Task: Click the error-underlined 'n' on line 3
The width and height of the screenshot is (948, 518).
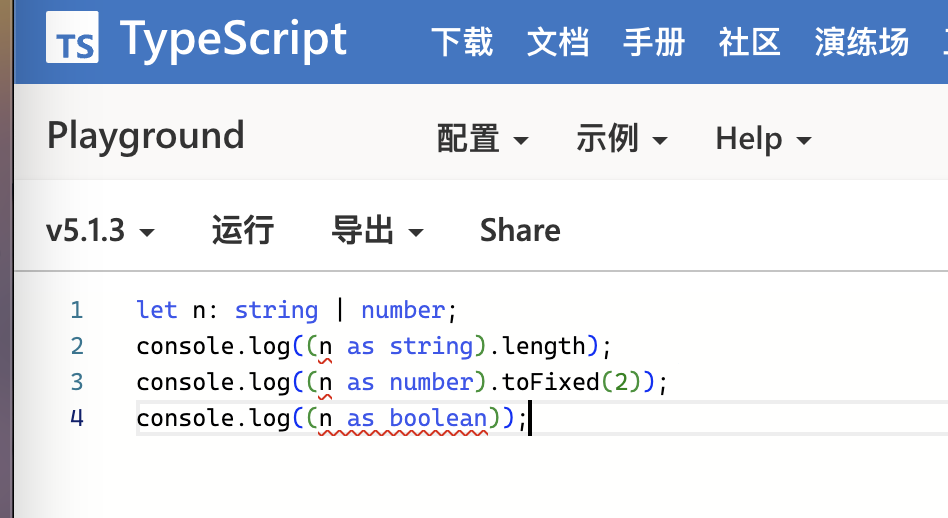Action: click(x=325, y=383)
